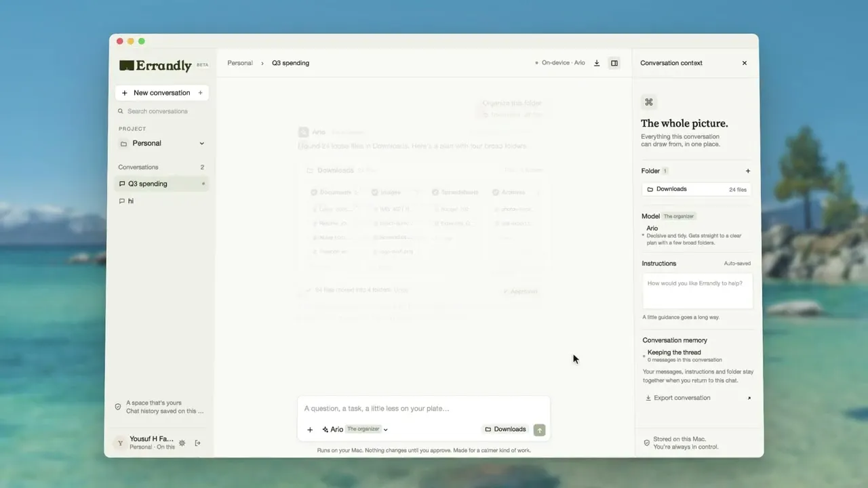Click the shield icon beside A space that's yours
The height and width of the screenshot is (488, 868).
(118, 407)
